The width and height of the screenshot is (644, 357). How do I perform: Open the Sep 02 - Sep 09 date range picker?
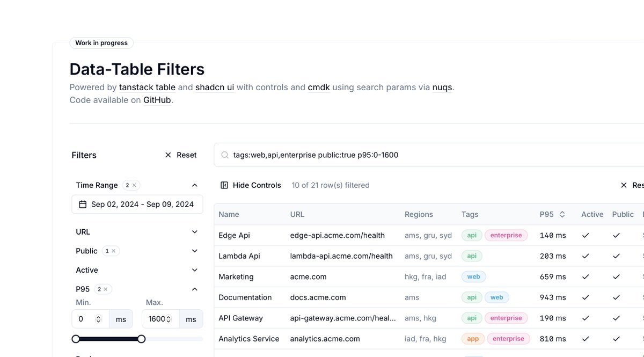coord(137,204)
